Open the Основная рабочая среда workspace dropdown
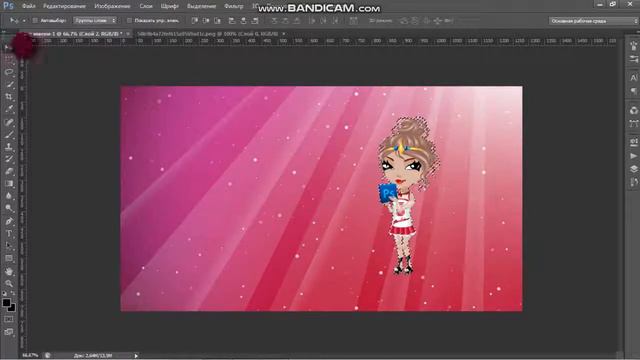The width and height of the screenshot is (640, 360). pos(593,21)
